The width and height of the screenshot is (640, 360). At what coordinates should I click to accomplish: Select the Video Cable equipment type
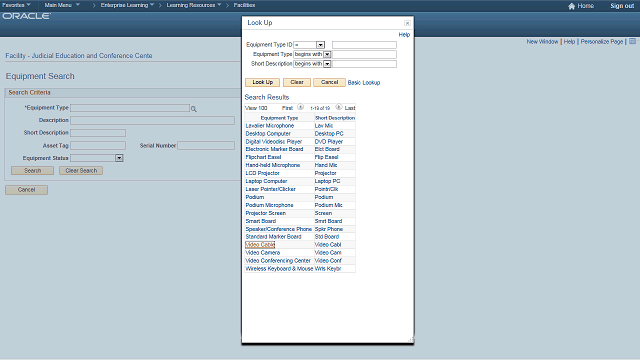260,245
